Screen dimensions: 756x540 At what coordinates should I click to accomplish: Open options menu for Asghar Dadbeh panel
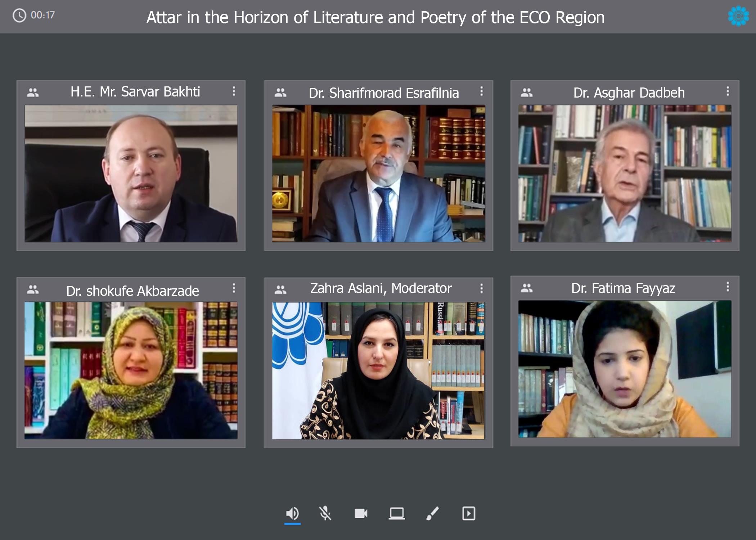click(728, 91)
